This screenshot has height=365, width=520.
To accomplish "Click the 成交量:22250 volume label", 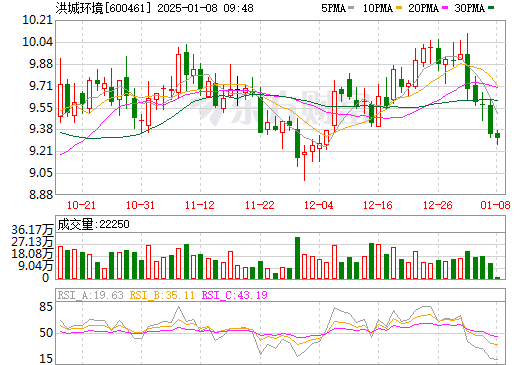I will click(93, 224).
